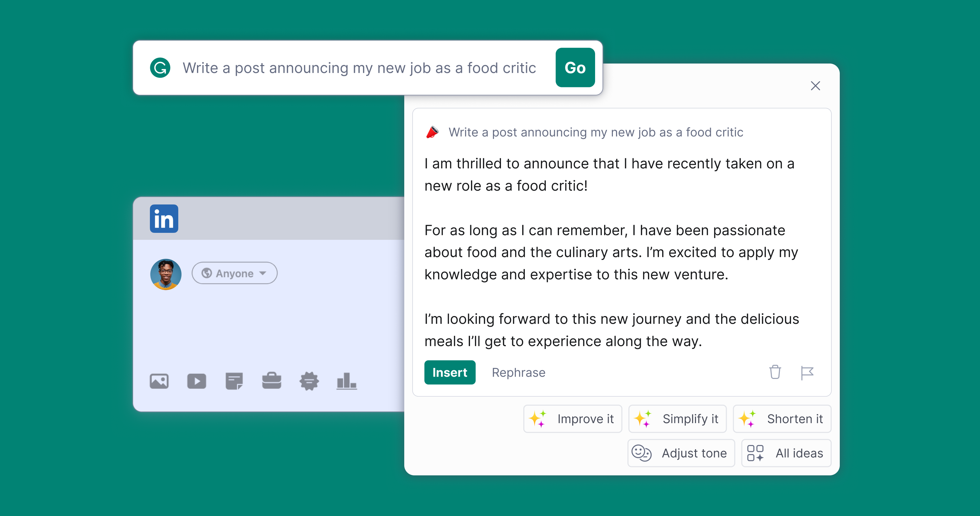Click the Grammarly logo icon

[x=160, y=68]
